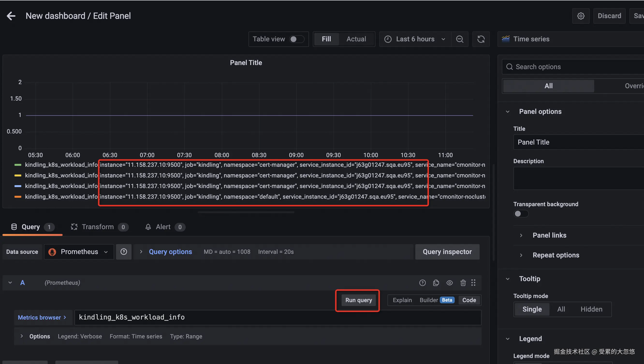Screen dimensions: 644x364
Task: Delete query A with trash icon
Action: (x=463, y=283)
